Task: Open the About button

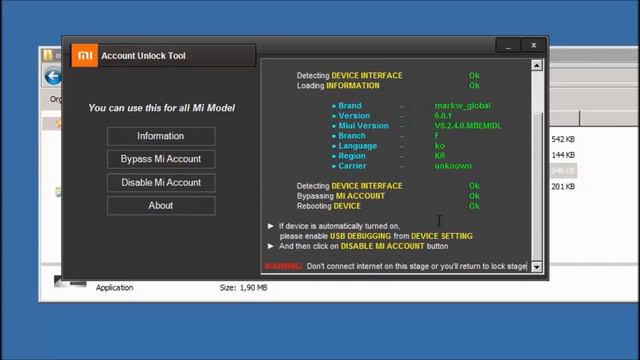Action: point(161,206)
